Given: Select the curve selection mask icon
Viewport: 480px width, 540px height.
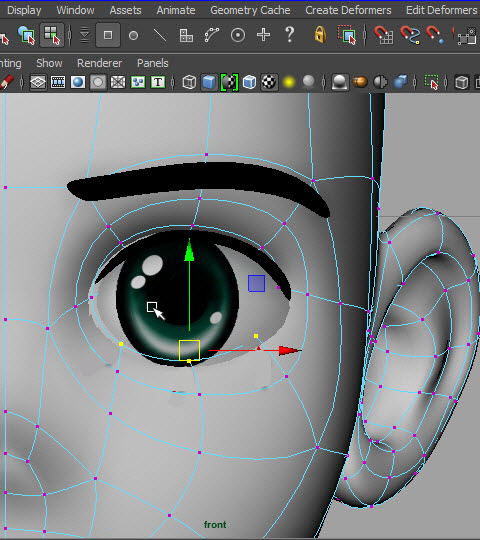Looking at the screenshot, I should (x=211, y=35).
